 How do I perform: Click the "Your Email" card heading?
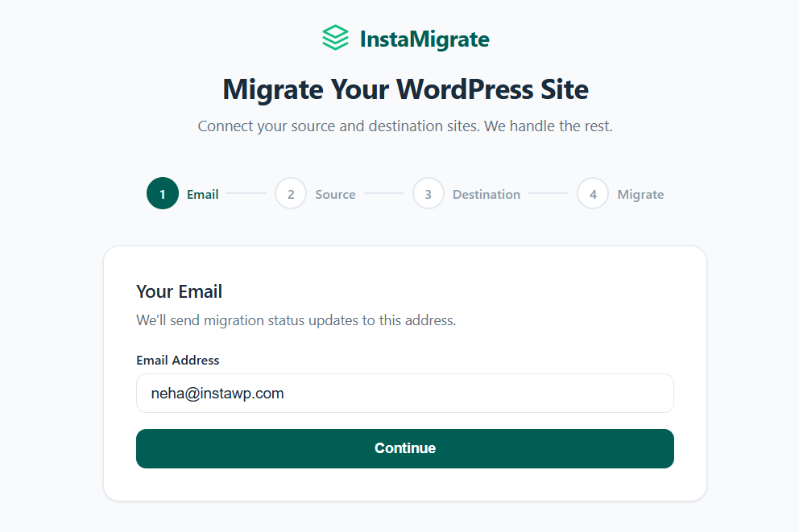coord(180,291)
